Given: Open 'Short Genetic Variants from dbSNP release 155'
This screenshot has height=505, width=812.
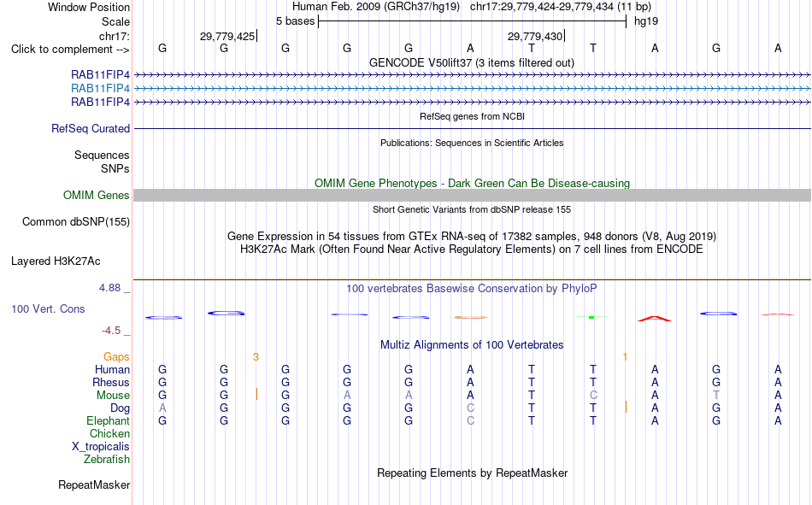Looking at the screenshot, I should [472, 209].
